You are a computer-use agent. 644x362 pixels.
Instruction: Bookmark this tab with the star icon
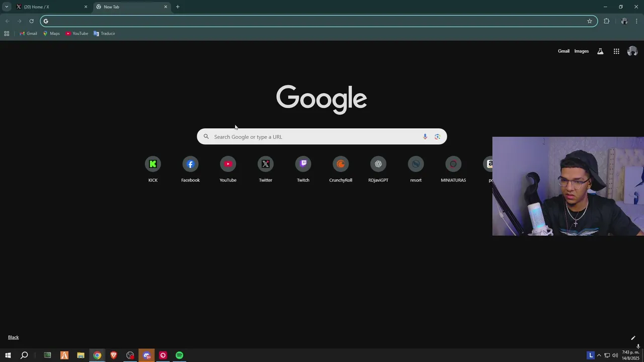pos(590,21)
